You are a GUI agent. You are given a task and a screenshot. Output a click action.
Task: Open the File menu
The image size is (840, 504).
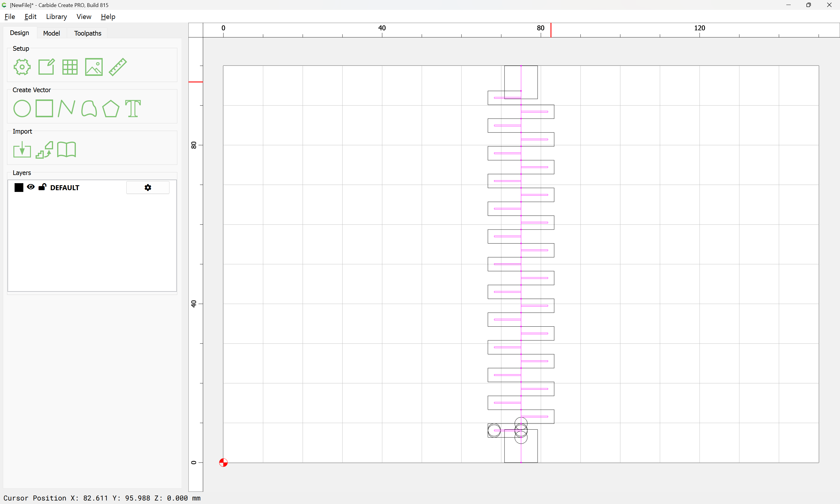[x=10, y=17]
